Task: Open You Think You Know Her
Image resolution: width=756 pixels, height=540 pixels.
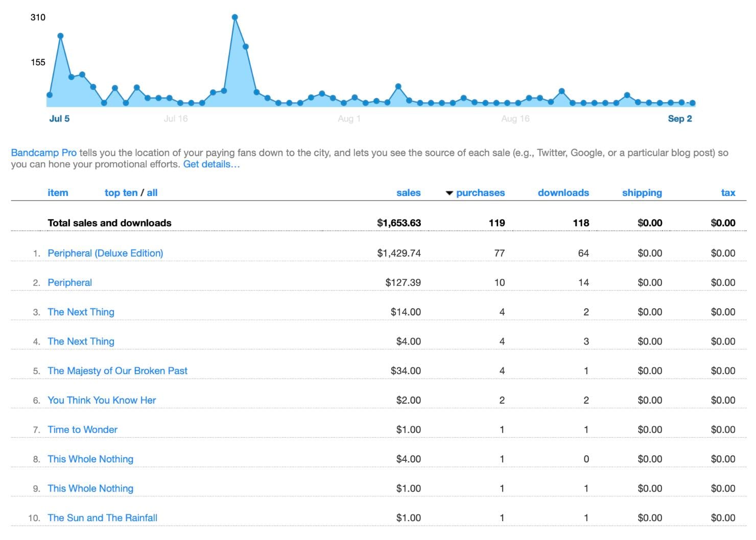Action: [102, 401]
